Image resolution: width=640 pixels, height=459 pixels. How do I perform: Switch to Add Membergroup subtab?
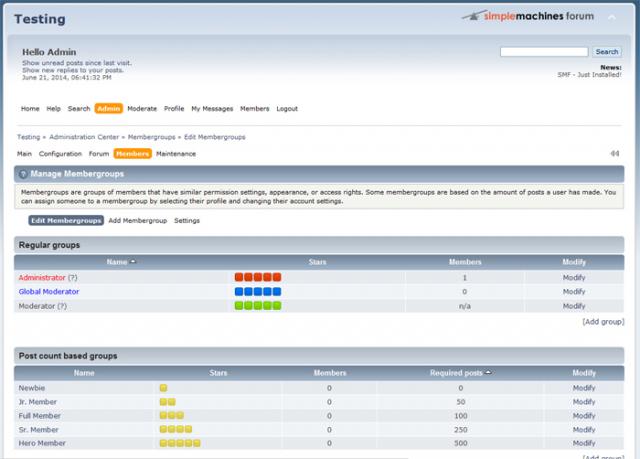coord(138,221)
